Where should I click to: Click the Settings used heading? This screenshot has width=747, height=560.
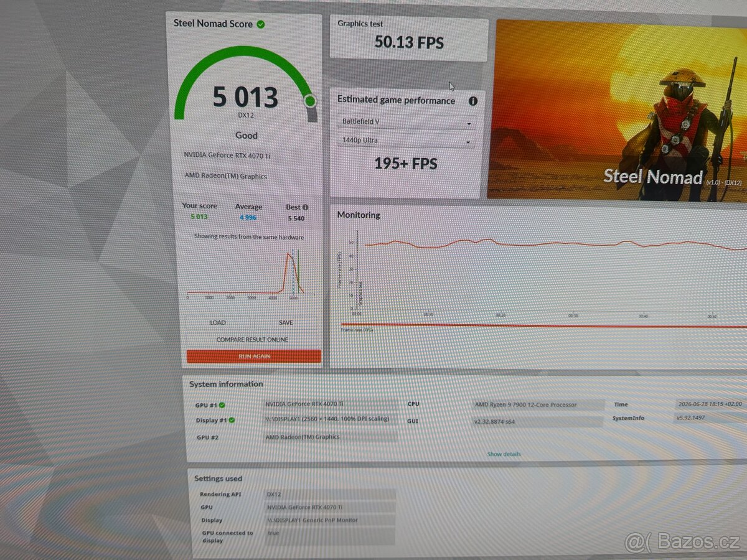pos(218,478)
